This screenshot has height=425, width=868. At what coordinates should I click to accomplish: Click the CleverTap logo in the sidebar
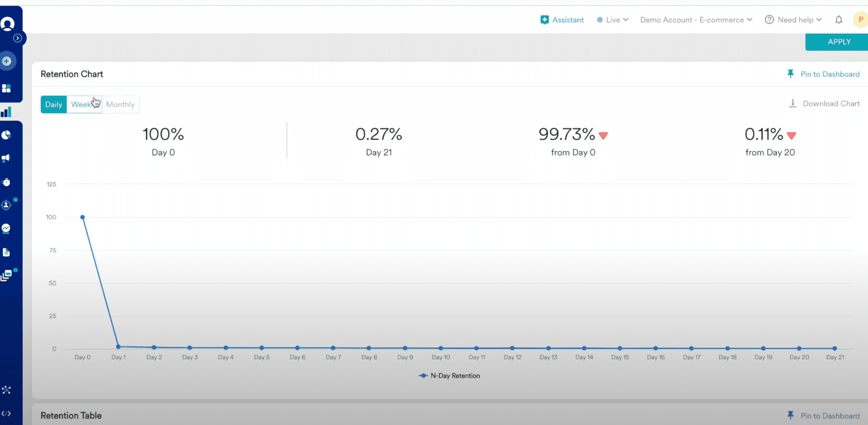point(7,23)
